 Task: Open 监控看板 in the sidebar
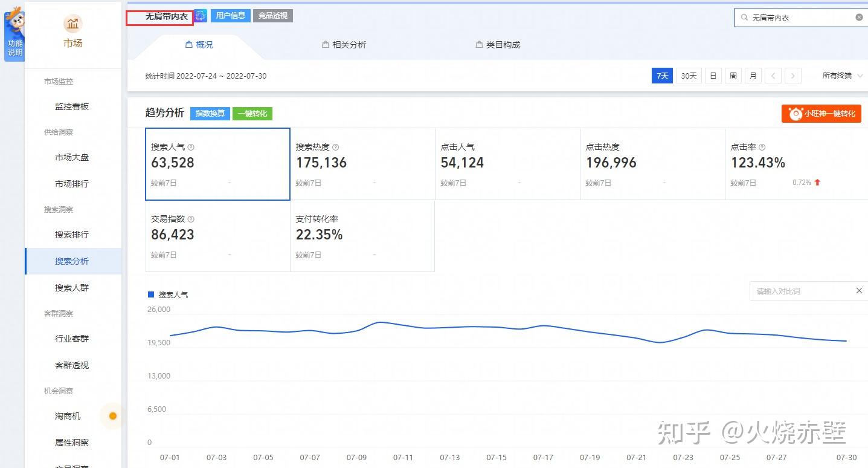[72, 106]
